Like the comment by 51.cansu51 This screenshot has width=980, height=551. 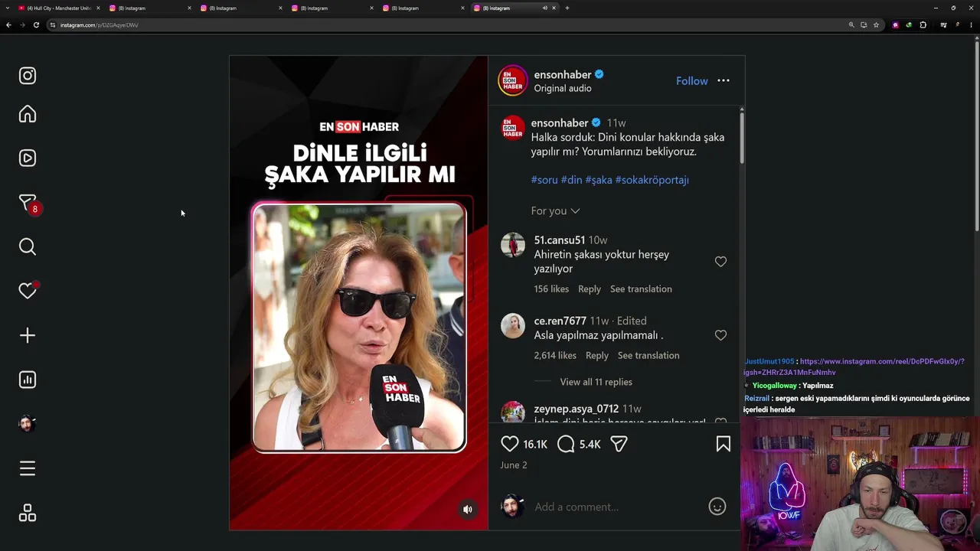coord(720,262)
